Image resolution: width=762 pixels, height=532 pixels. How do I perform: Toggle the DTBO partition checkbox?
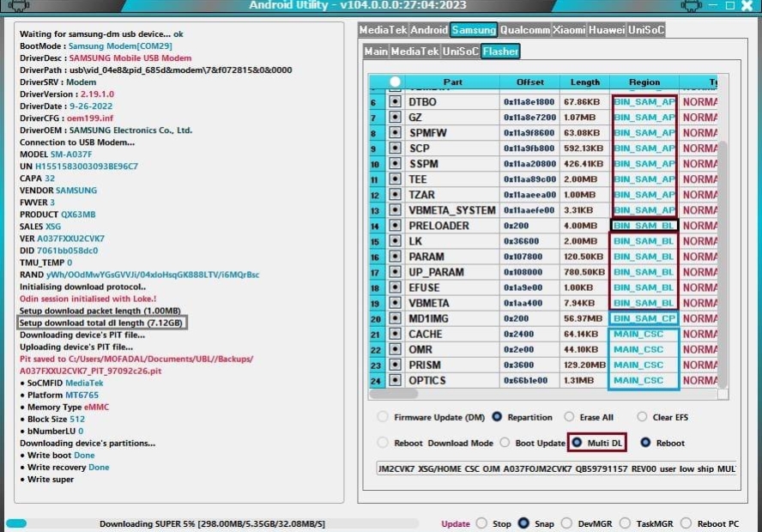click(395, 101)
